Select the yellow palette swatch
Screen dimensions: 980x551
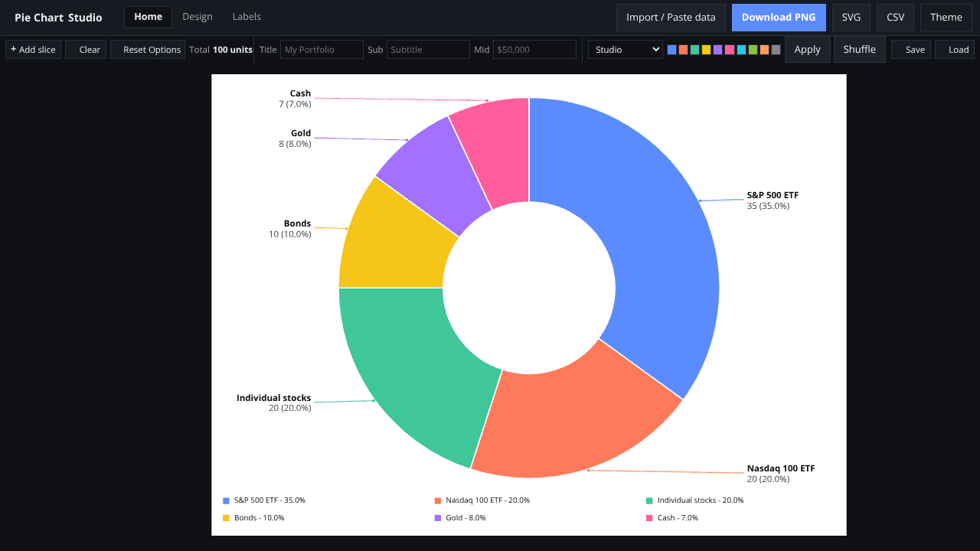[706, 50]
